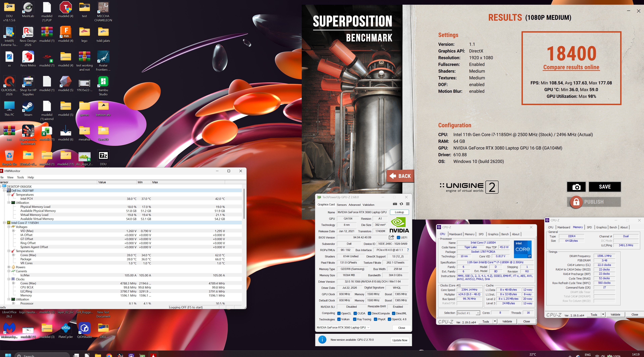Collapse the Intel Core i7 11850H node in HWMonitor
Viewport: 644px width, 357px height.
point(4,223)
